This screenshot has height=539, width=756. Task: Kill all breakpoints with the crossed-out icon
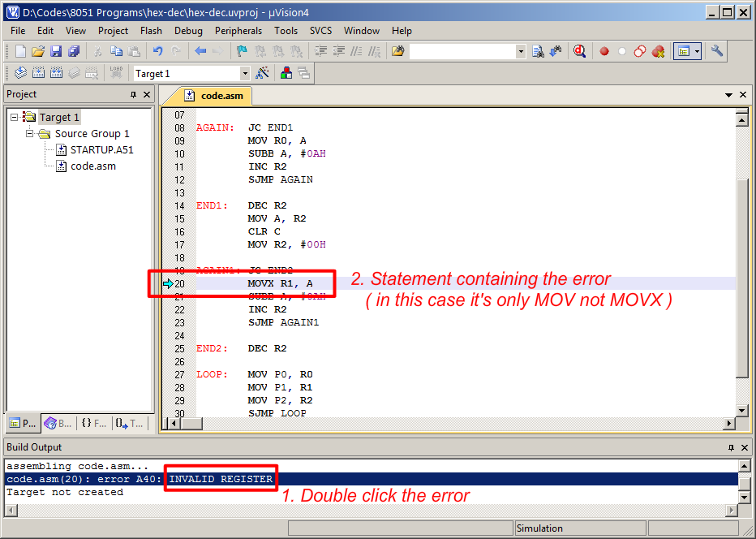tap(658, 51)
